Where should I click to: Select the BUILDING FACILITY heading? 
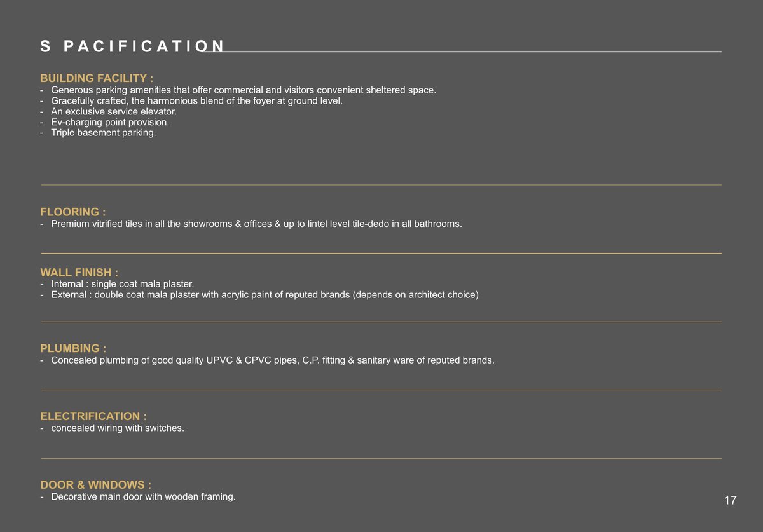(97, 78)
